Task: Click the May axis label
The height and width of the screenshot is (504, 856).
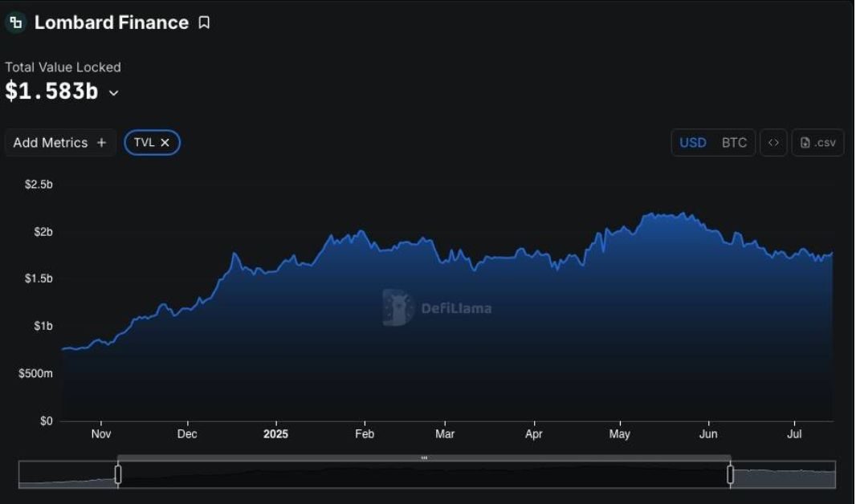Action: pos(620,434)
